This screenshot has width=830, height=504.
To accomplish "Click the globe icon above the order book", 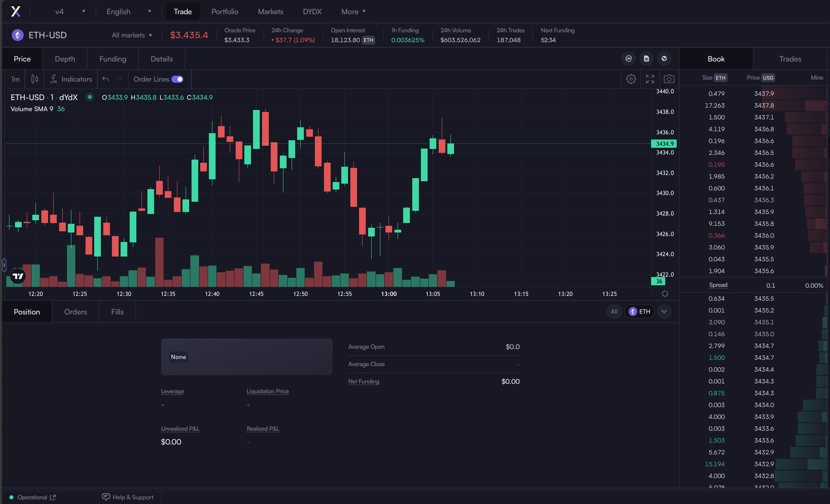I will click(664, 58).
